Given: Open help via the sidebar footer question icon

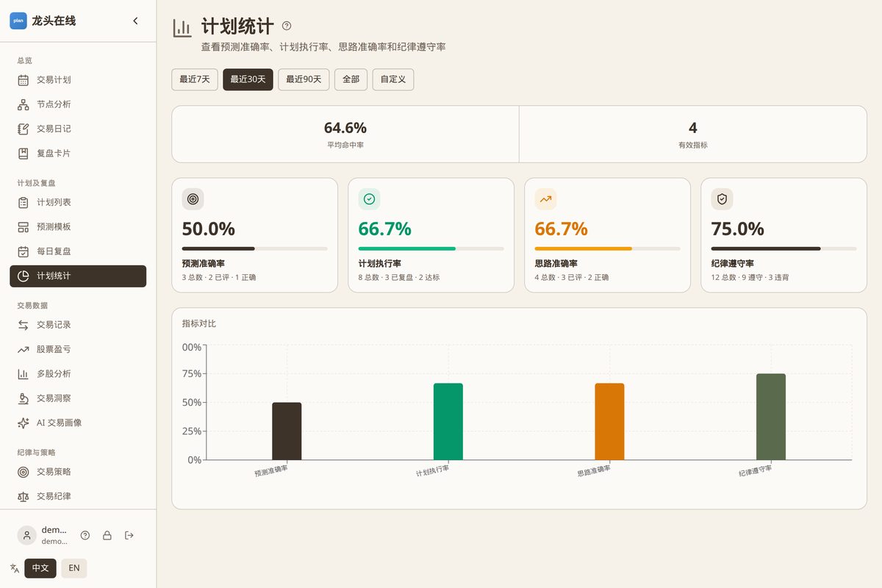Looking at the screenshot, I should pyautogui.click(x=85, y=535).
